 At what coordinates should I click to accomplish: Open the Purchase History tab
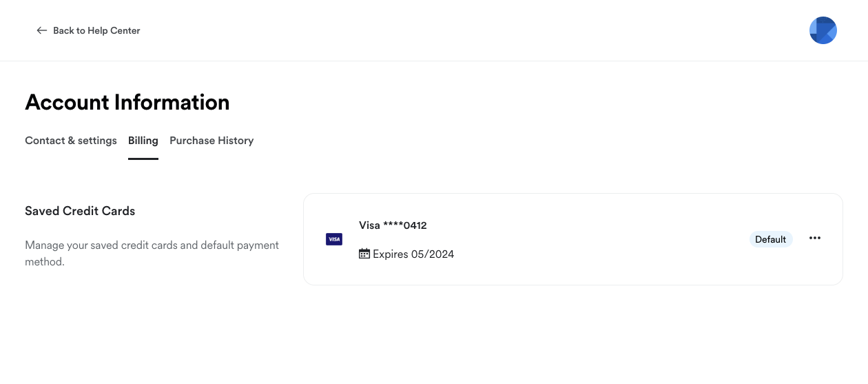point(211,141)
